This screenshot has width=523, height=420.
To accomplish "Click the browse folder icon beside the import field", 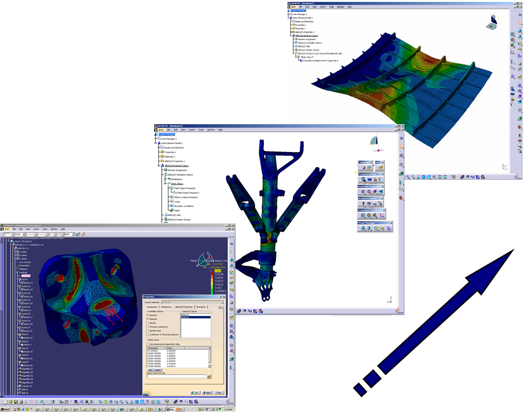I will point(209,376).
